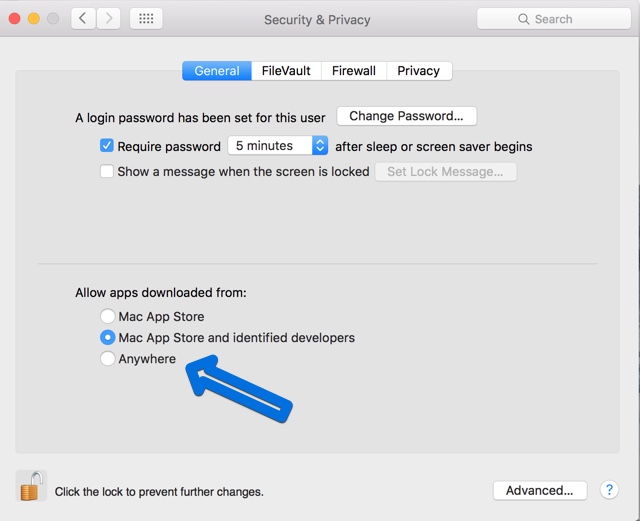Click the Set Lock Message... button

click(x=446, y=172)
